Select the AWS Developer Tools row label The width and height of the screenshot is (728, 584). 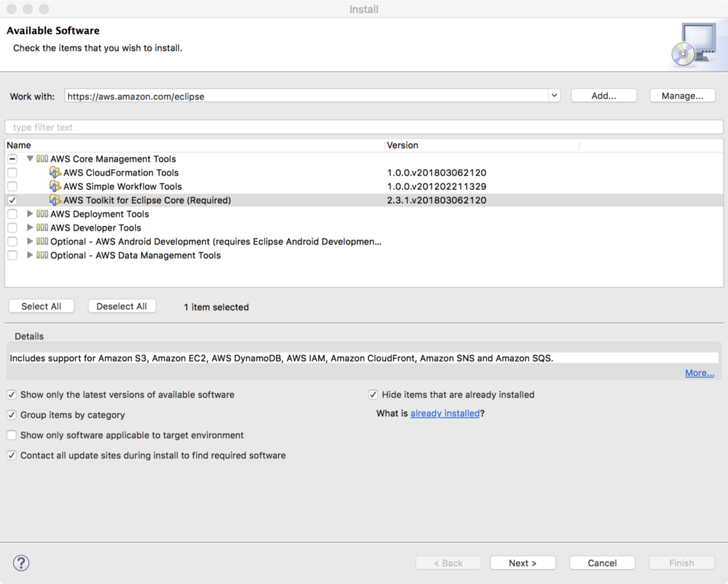96,228
